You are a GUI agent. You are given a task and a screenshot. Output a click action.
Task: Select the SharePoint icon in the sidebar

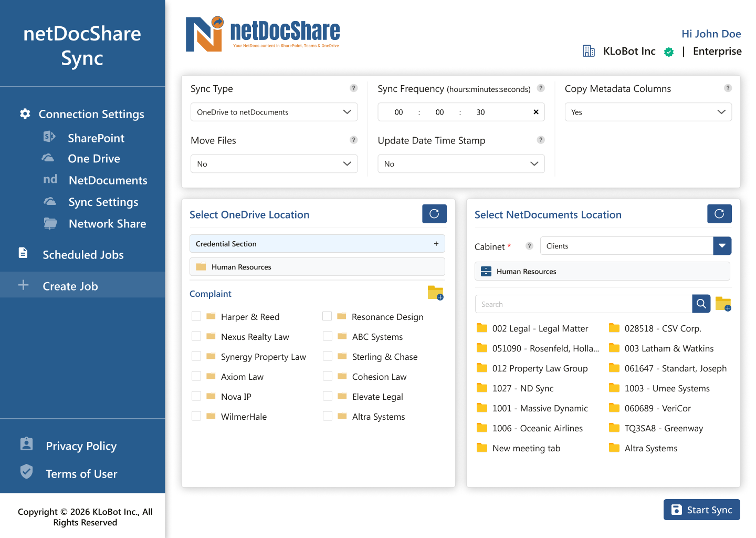pos(49,137)
